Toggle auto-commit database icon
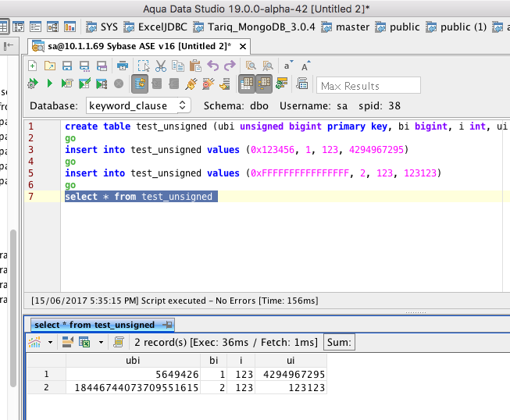Screen dimensions: 510x420 (x=140, y=84)
